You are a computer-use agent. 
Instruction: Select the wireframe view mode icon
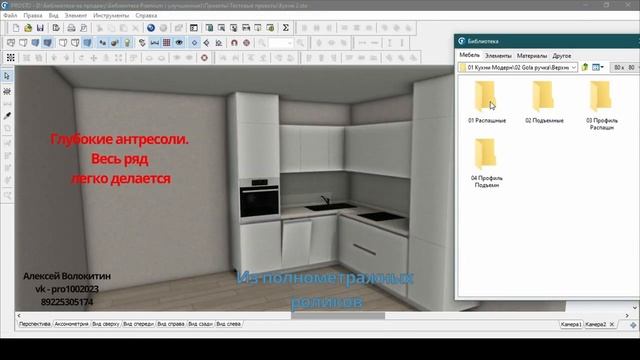(x=11, y=43)
